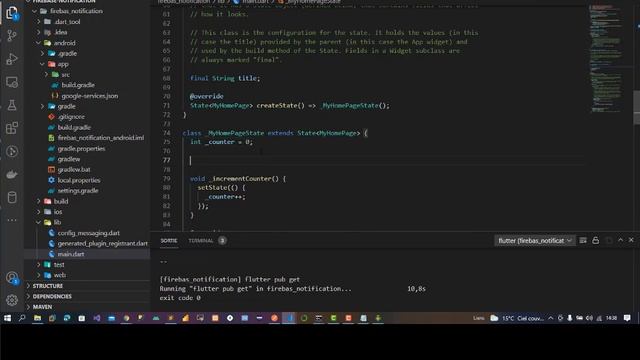Open local.properties file
Screen dimensions: 640x360
pyautogui.click(x=79, y=180)
